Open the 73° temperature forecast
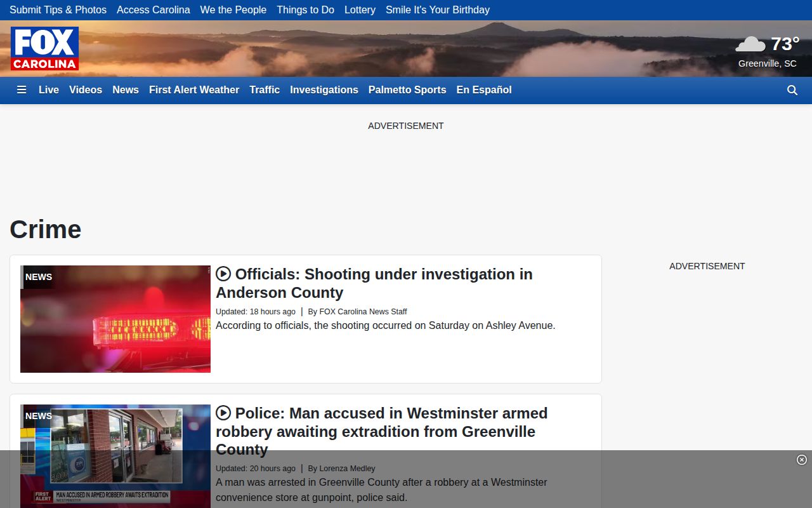Viewport: 812px width, 508px height. click(x=785, y=44)
